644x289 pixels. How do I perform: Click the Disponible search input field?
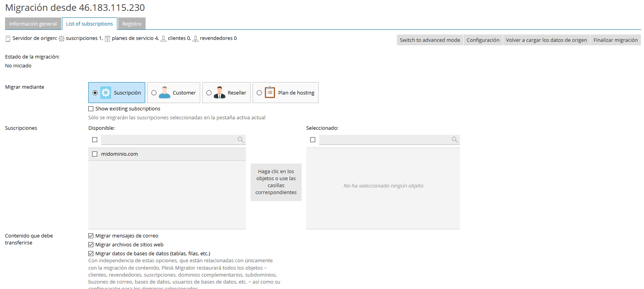[168, 140]
